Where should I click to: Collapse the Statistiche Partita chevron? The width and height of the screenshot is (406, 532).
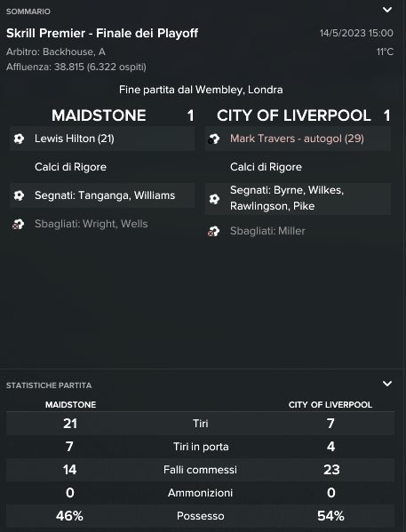pos(387,384)
